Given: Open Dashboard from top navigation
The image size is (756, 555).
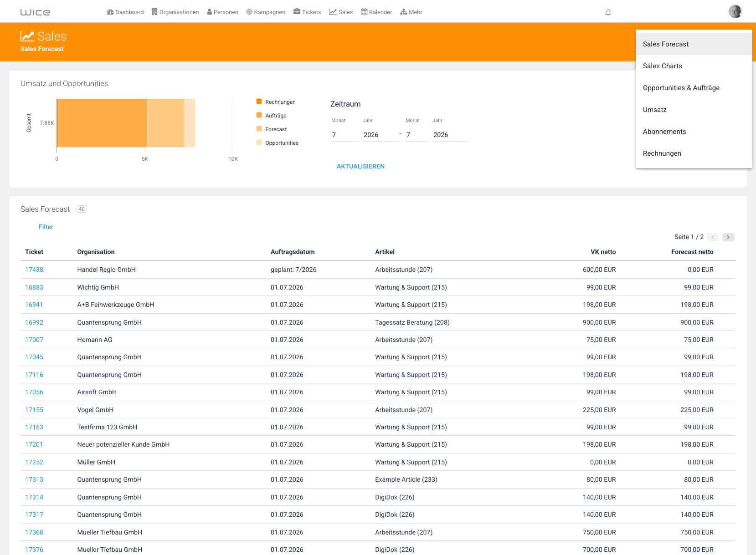Looking at the screenshot, I should 125,12.
